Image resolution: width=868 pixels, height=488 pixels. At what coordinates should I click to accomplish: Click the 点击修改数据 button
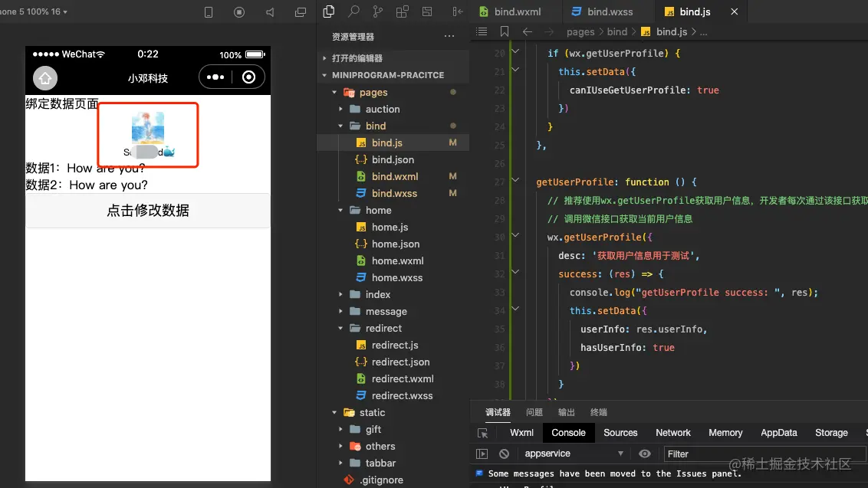(148, 210)
